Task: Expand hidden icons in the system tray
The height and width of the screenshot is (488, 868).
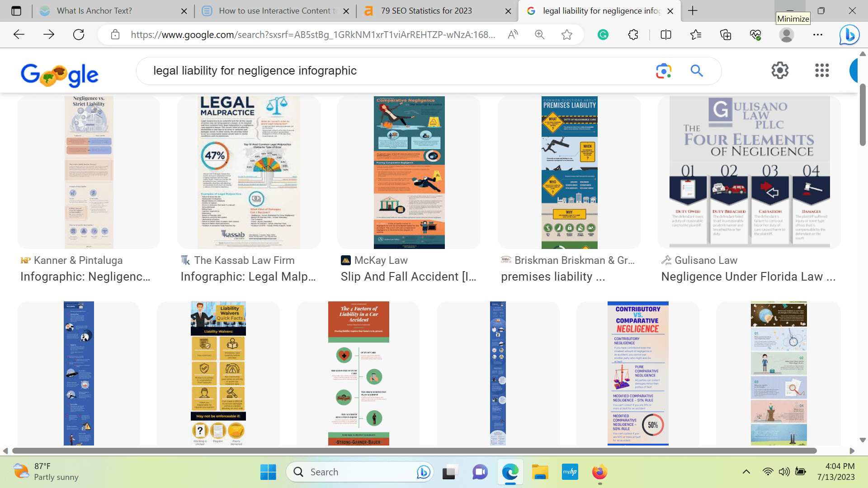Action: pyautogui.click(x=746, y=472)
